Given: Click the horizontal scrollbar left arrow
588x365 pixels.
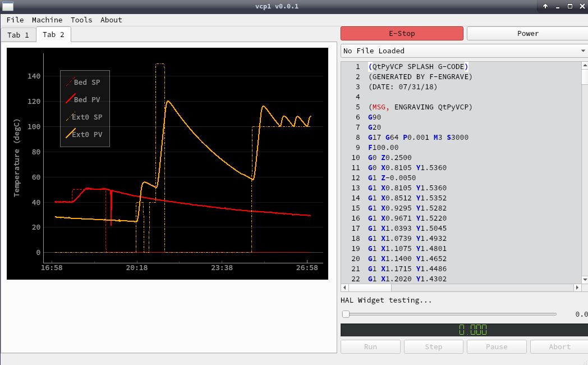Looking at the screenshot, I should point(345,288).
